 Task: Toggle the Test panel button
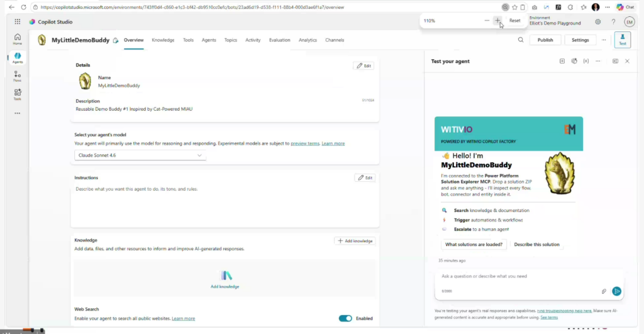tap(622, 40)
